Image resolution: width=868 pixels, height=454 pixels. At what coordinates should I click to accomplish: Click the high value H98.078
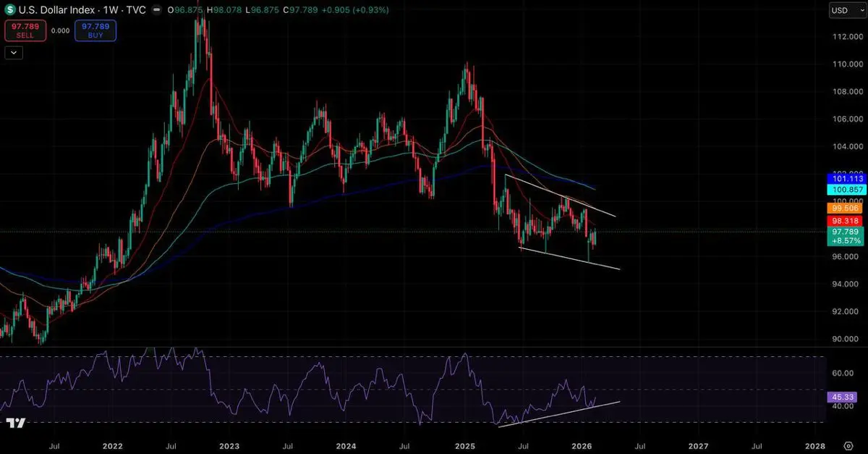pyautogui.click(x=224, y=10)
